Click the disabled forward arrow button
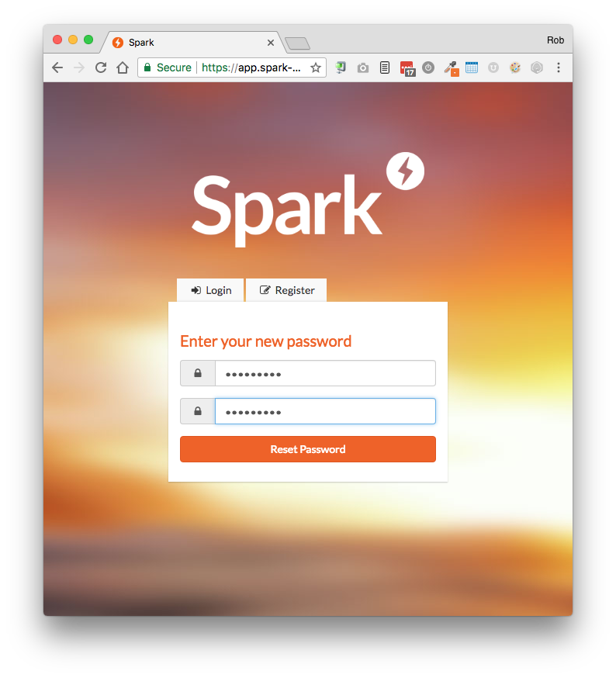Screen dimensions: 616x678 [78, 67]
